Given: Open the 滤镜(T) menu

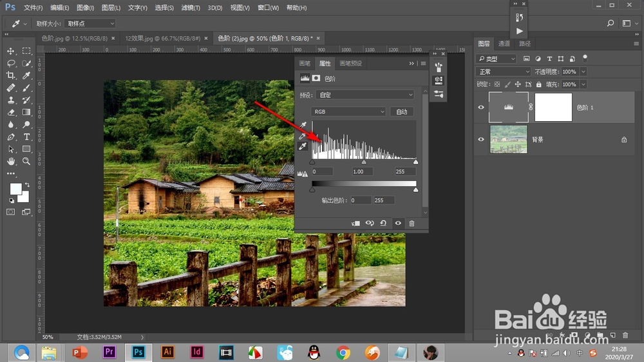Looking at the screenshot, I should click(x=191, y=8).
